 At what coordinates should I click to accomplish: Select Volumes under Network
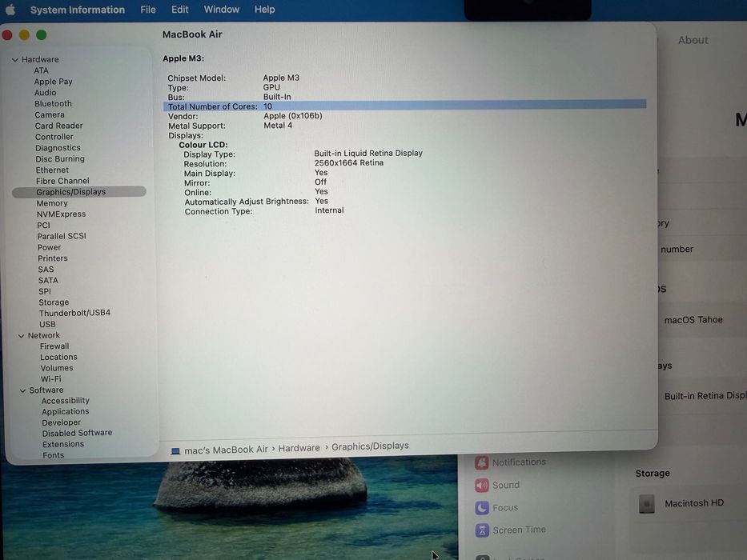tap(57, 368)
